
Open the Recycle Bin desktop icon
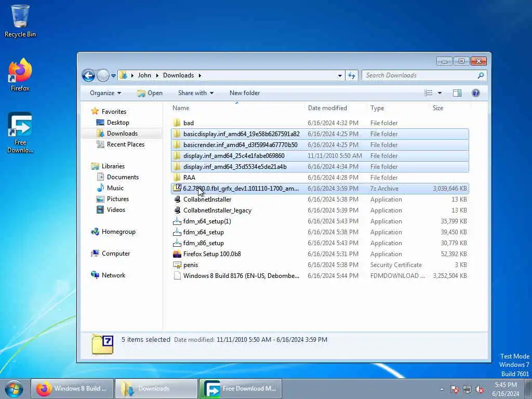pyautogui.click(x=20, y=21)
